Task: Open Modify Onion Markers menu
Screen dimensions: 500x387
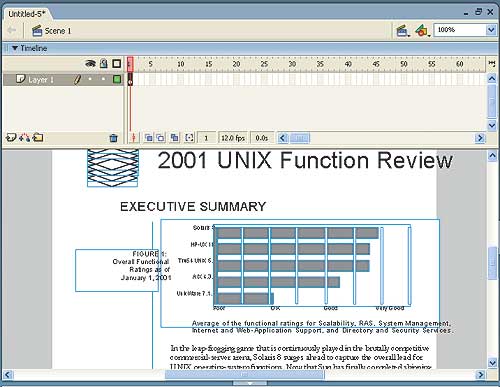Action: [x=189, y=138]
